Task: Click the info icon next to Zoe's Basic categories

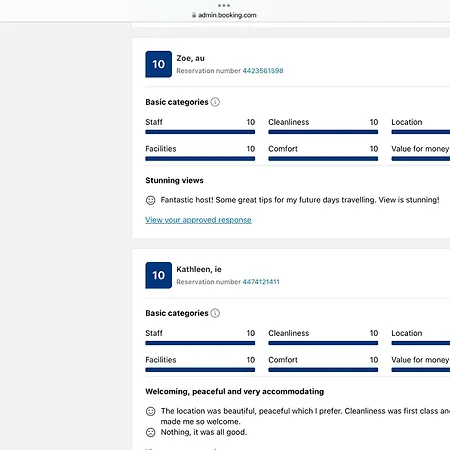Action: [x=215, y=102]
